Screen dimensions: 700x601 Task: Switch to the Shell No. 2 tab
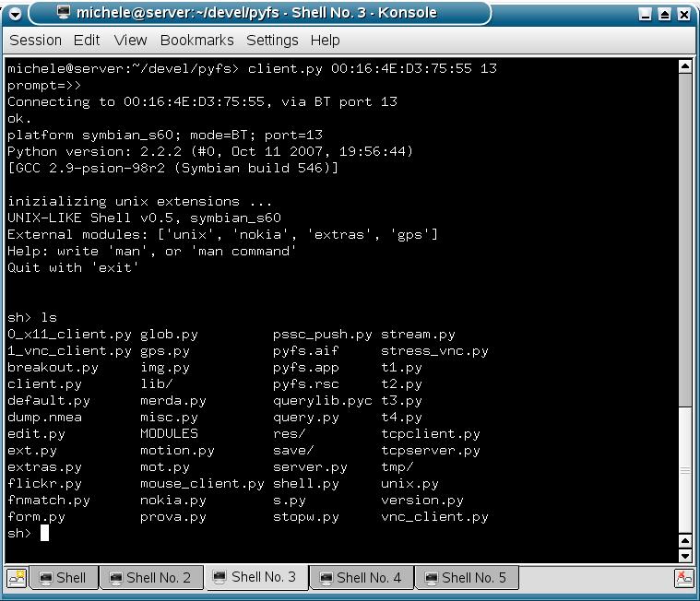pos(151,578)
